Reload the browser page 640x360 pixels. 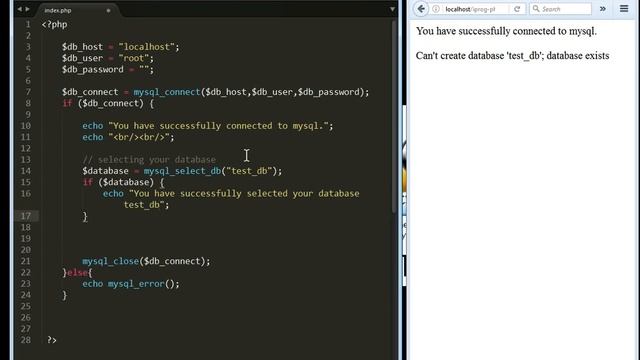pyautogui.click(x=517, y=9)
